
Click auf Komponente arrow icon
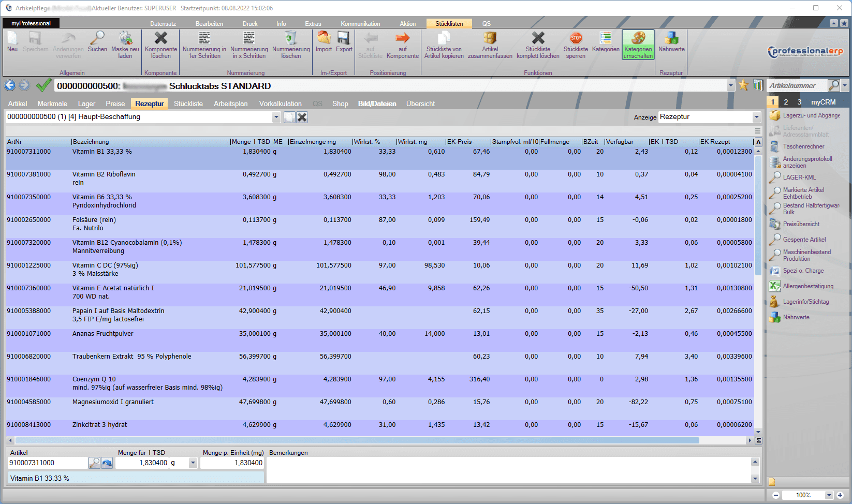(402, 38)
